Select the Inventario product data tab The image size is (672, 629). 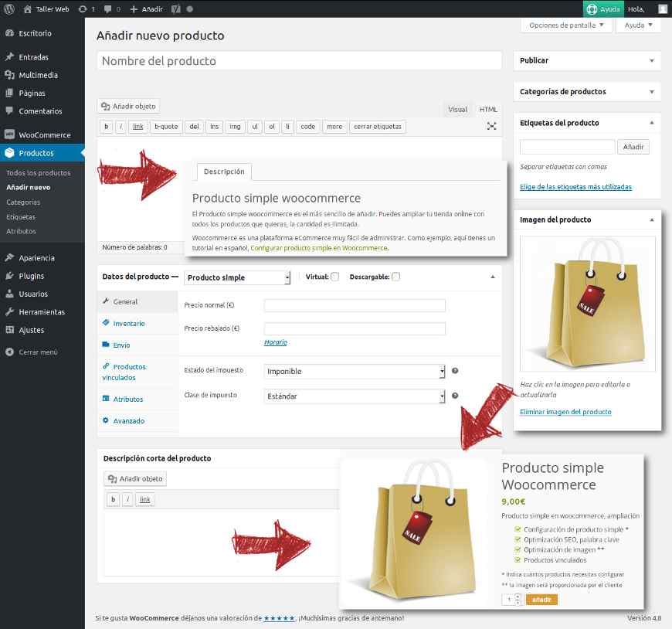pyautogui.click(x=137, y=324)
